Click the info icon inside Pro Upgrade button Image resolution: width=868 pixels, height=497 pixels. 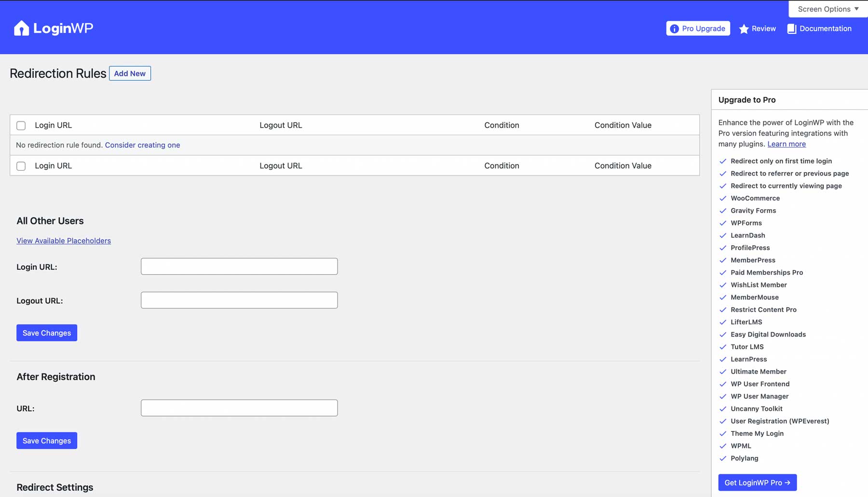pyautogui.click(x=675, y=28)
